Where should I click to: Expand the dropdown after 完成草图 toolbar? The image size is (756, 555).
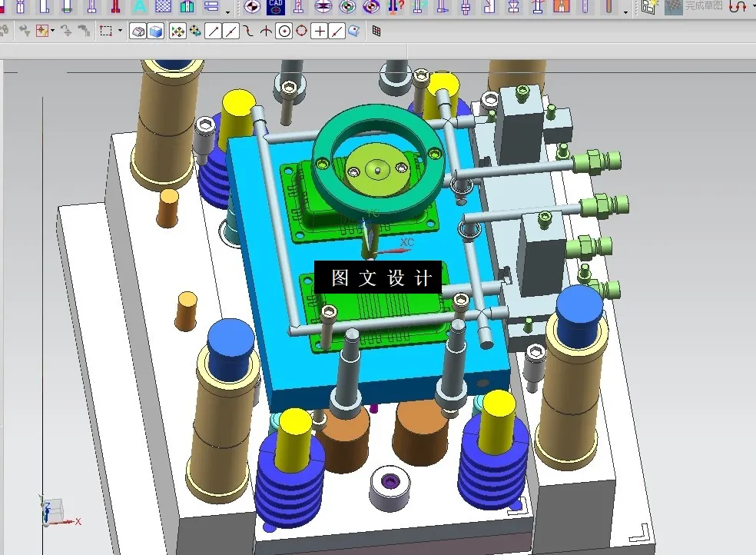[753, 7]
